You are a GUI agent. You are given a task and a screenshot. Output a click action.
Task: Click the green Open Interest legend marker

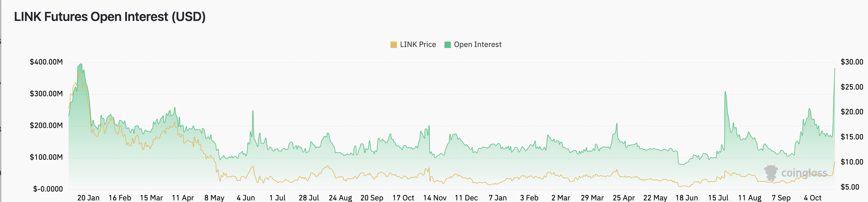pos(447,45)
